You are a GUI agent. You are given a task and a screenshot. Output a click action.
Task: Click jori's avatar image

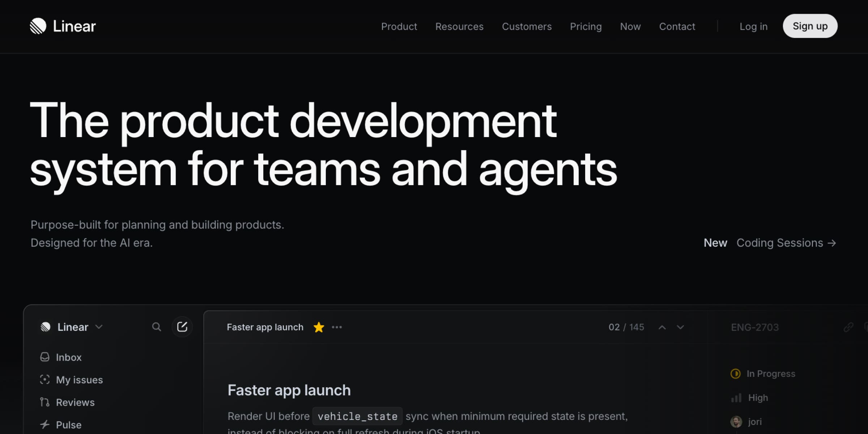(x=736, y=422)
